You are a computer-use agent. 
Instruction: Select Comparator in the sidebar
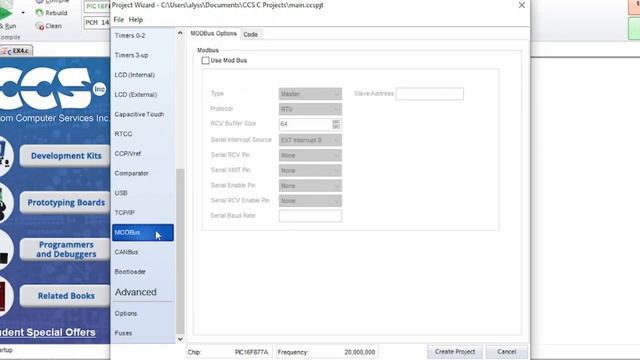click(x=143, y=173)
